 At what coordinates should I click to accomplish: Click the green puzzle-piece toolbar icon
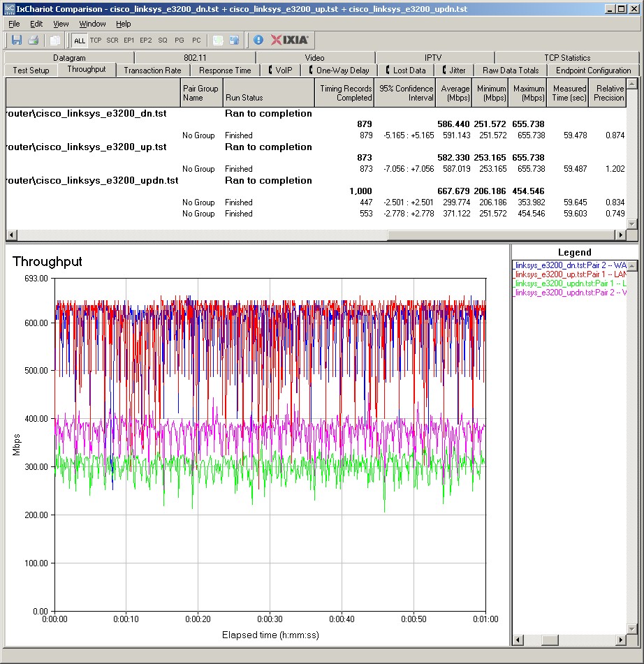tap(218, 40)
